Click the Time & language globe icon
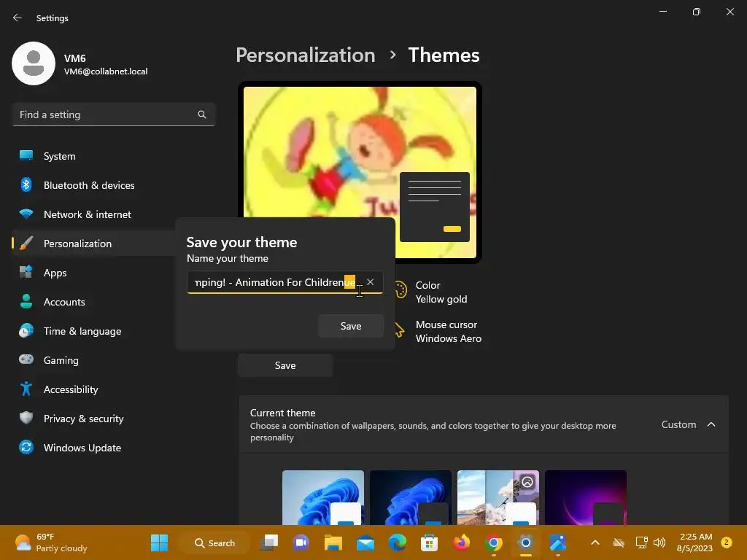This screenshot has height=560, width=747. 26,330
